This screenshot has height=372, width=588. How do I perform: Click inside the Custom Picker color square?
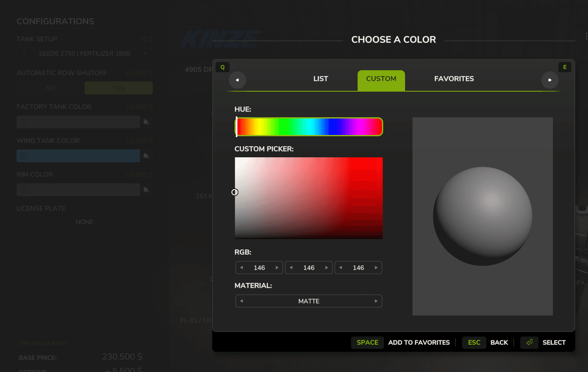309,198
